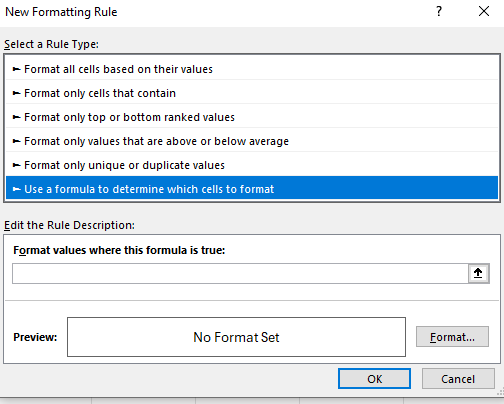The width and height of the screenshot is (504, 404).
Task: Cancel the new formatting rule
Action: click(458, 379)
